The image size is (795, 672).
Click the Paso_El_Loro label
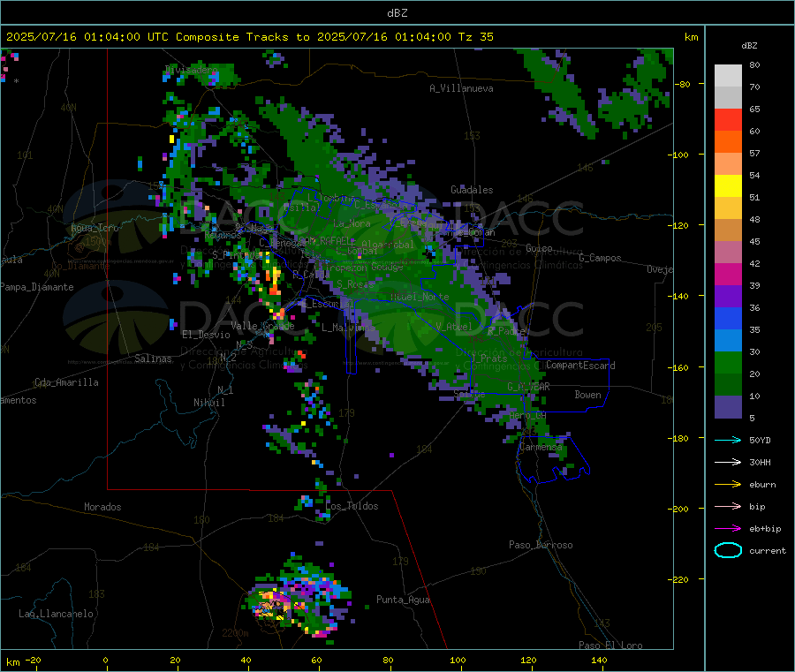click(x=610, y=646)
